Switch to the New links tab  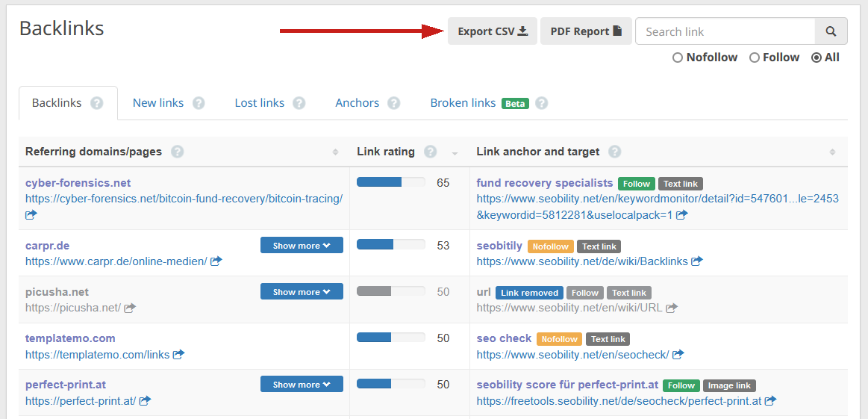[158, 103]
